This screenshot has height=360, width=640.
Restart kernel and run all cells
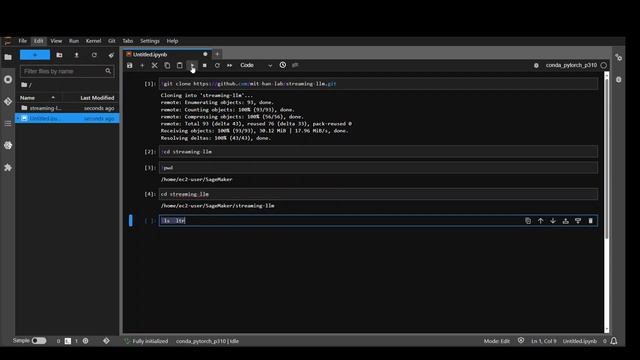click(229, 65)
